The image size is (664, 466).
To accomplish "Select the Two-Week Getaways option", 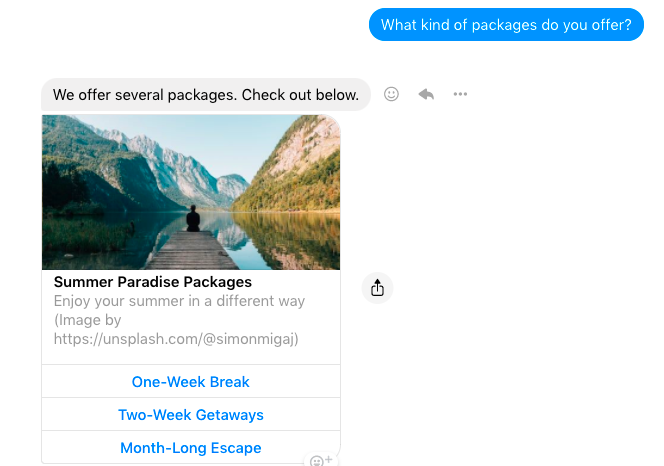I will [x=191, y=415].
